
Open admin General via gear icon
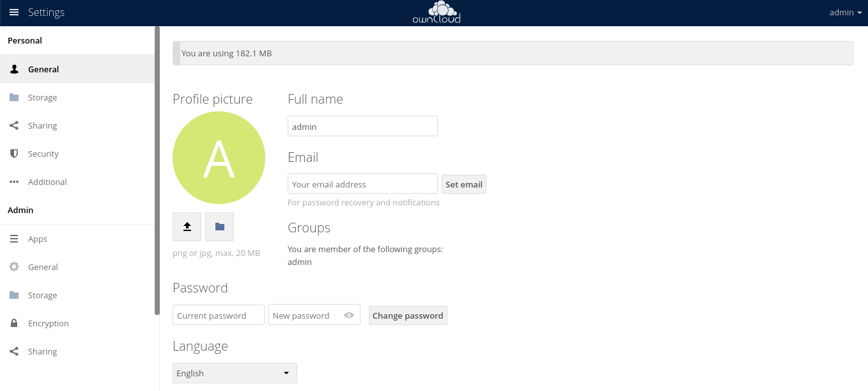[x=14, y=267]
